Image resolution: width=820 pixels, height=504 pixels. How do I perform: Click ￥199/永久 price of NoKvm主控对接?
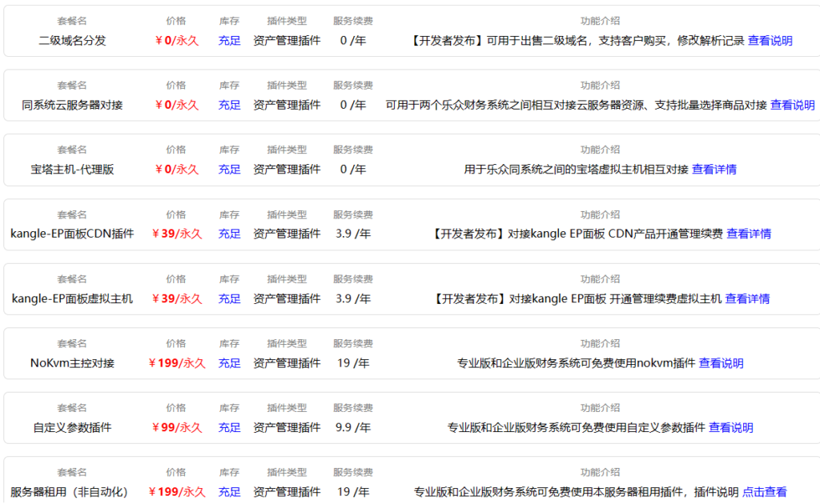click(x=177, y=363)
